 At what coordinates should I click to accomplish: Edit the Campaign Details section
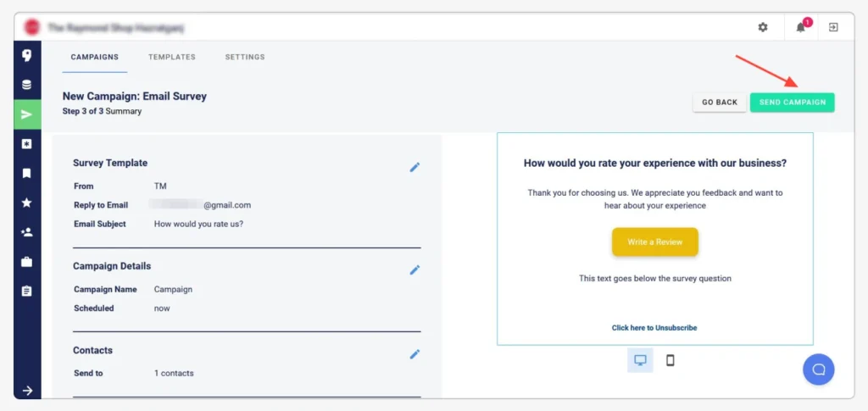[x=415, y=270]
